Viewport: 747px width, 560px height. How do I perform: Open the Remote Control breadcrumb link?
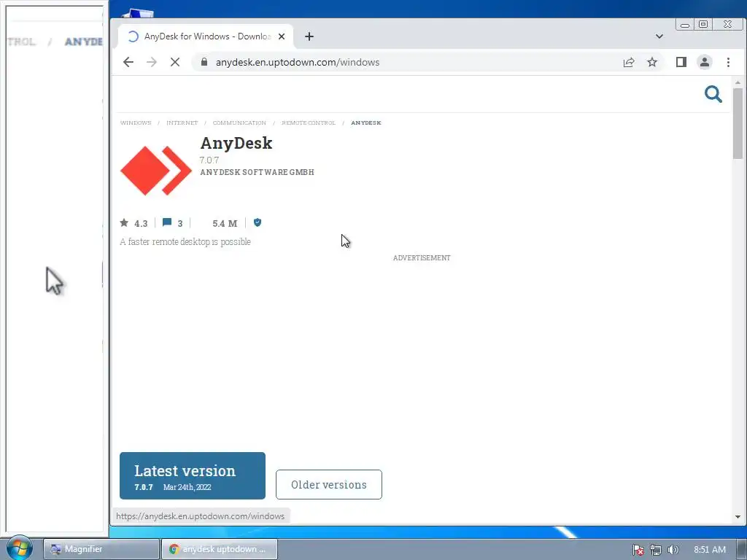coord(309,122)
